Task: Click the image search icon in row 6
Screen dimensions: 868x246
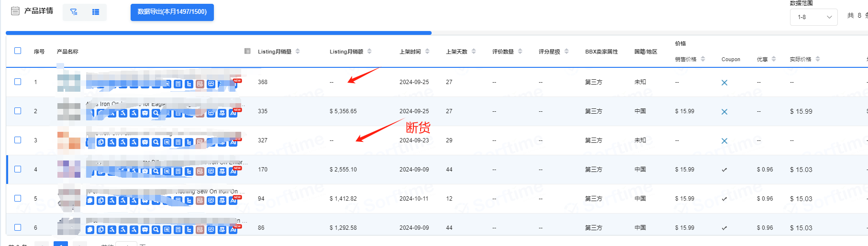Action: pos(167,230)
